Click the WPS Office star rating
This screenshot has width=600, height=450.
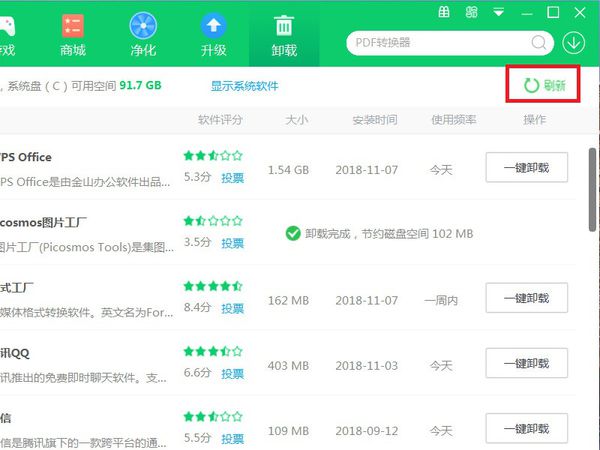click(213, 156)
